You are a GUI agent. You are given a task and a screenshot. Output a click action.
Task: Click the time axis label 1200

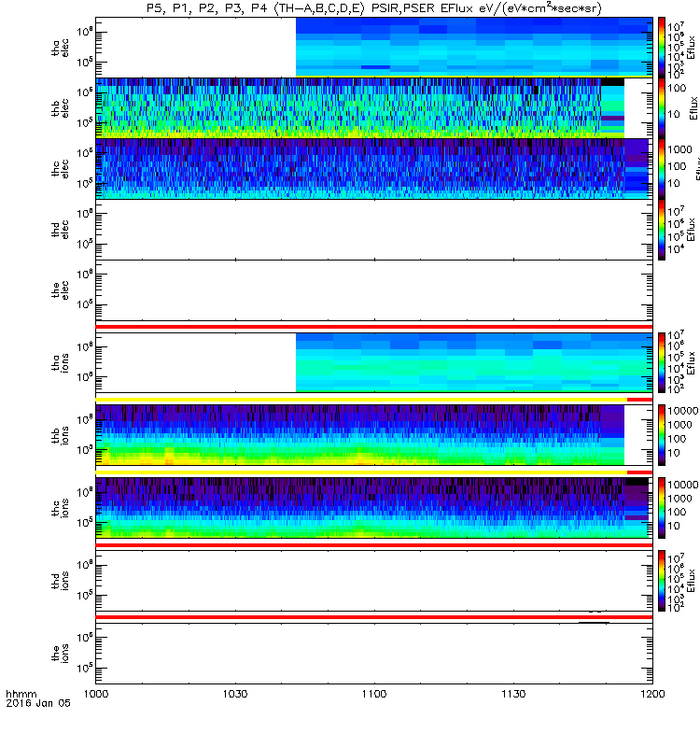(652, 694)
